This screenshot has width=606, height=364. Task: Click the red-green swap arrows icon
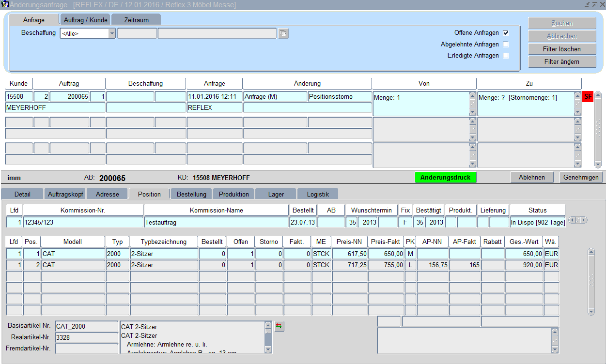279,326
